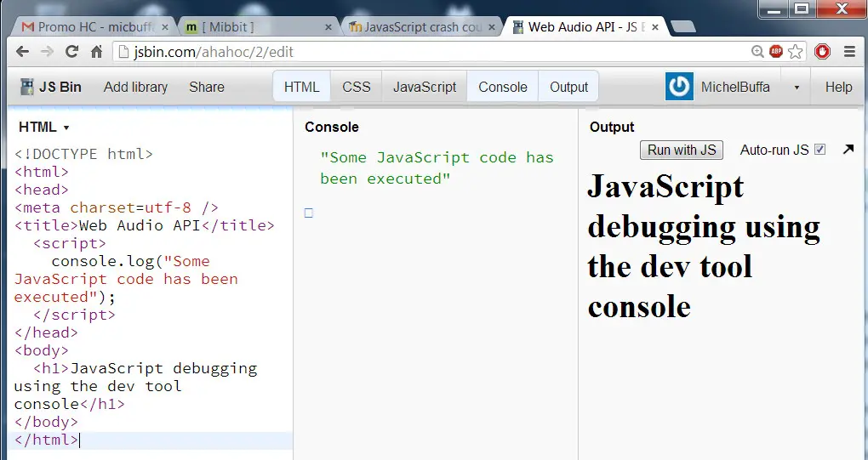Expand the MichelBuffa account dropdown arrow
Viewport: 868px width, 460px height.
[x=797, y=88]
